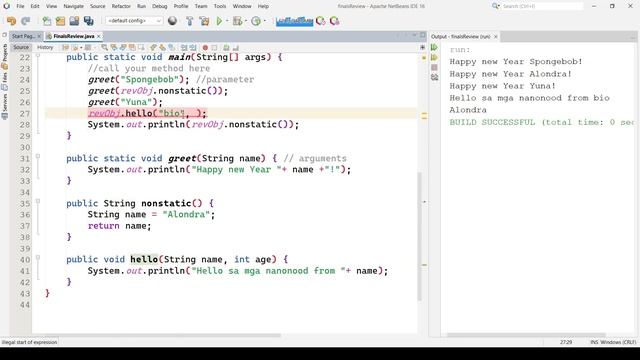This screenshot has width=640, height=360.
Task: Click the yellow warning stripe mark beside line 27
Action: [424, 116]
